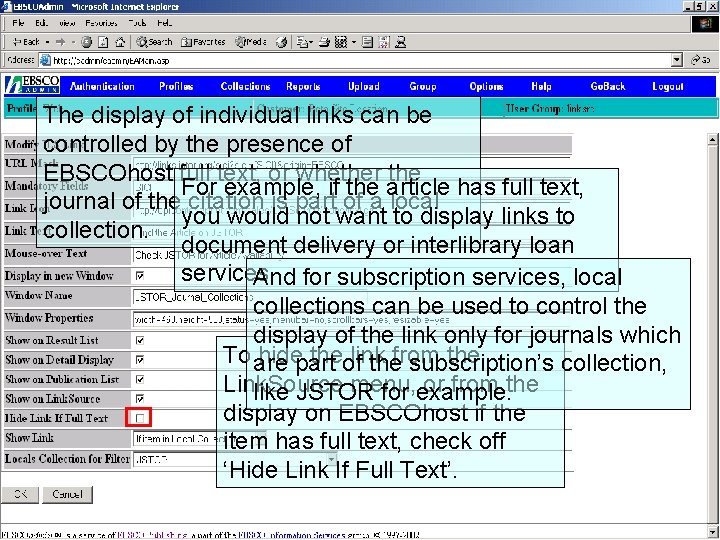Open the Reports navigation tab
This screenshot has width=720, height=540.
303,86
